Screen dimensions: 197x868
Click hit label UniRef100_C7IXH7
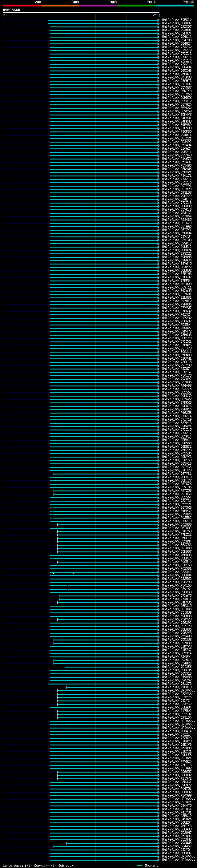click(x=177, y=84)
